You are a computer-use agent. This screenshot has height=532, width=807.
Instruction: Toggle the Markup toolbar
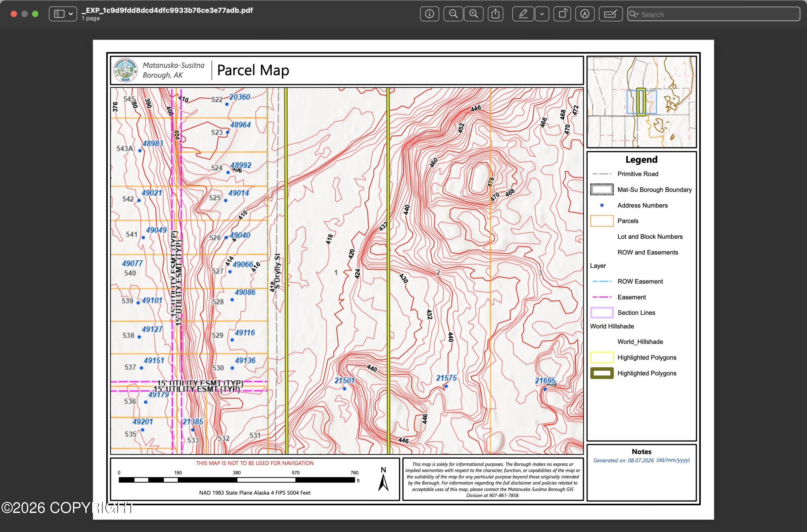pos(585,14)
